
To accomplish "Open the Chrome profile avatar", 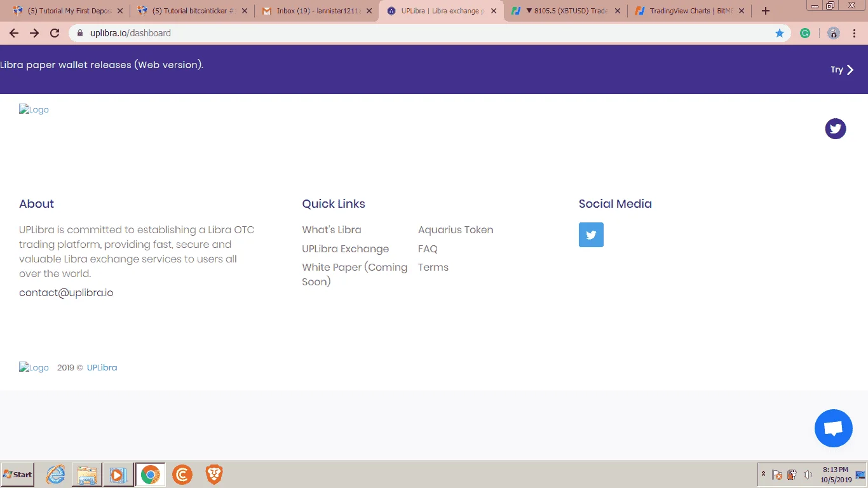I will click(834, 33).
